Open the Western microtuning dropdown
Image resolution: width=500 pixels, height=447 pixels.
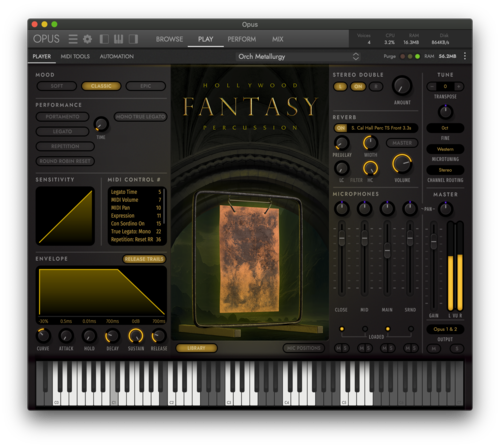coord(445,149)
